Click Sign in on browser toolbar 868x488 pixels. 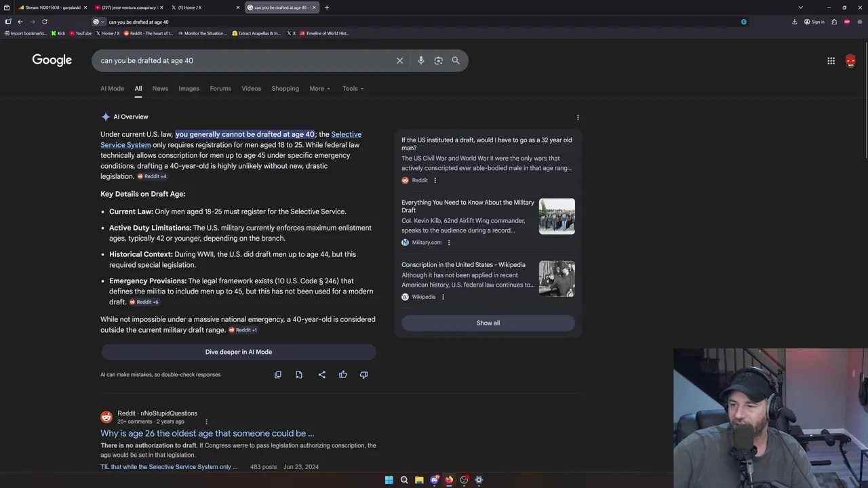tap(814, 22)
